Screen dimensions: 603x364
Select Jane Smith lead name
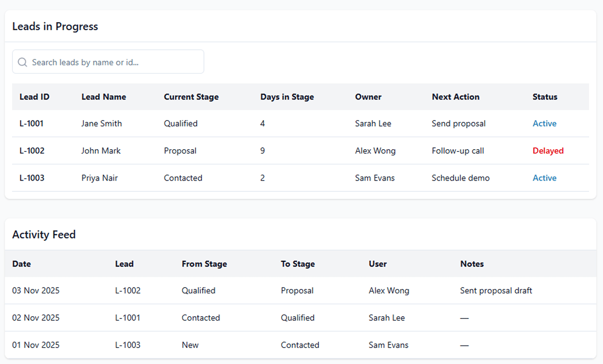click(102, 124)
